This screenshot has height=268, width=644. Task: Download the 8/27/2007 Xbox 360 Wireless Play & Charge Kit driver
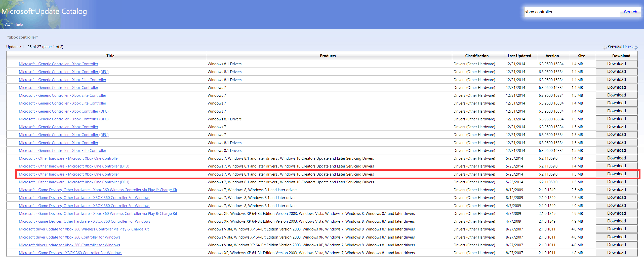tap(616, 229)
